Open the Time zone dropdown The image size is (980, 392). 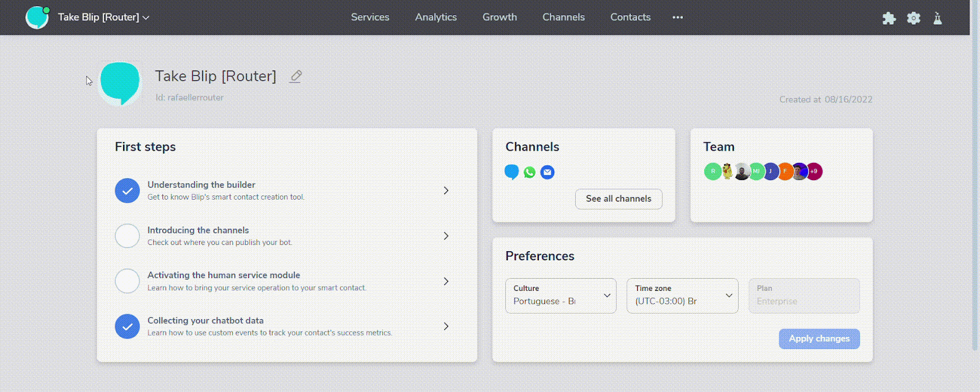pyautogui.click(x=682, y=296)
